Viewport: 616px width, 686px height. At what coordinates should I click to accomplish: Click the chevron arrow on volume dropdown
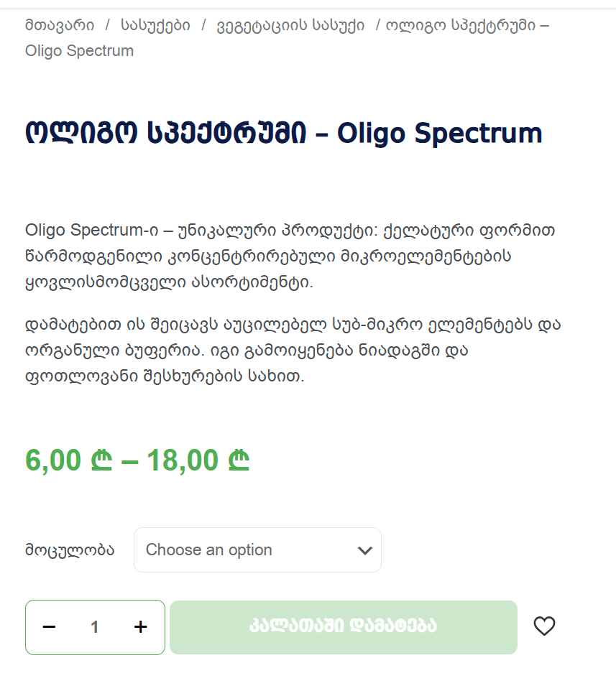pos(364,551)
